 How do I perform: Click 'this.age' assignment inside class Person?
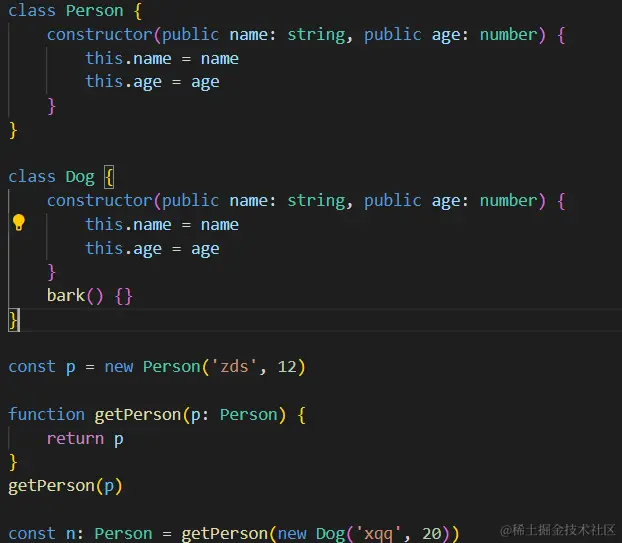pos(152,83)
